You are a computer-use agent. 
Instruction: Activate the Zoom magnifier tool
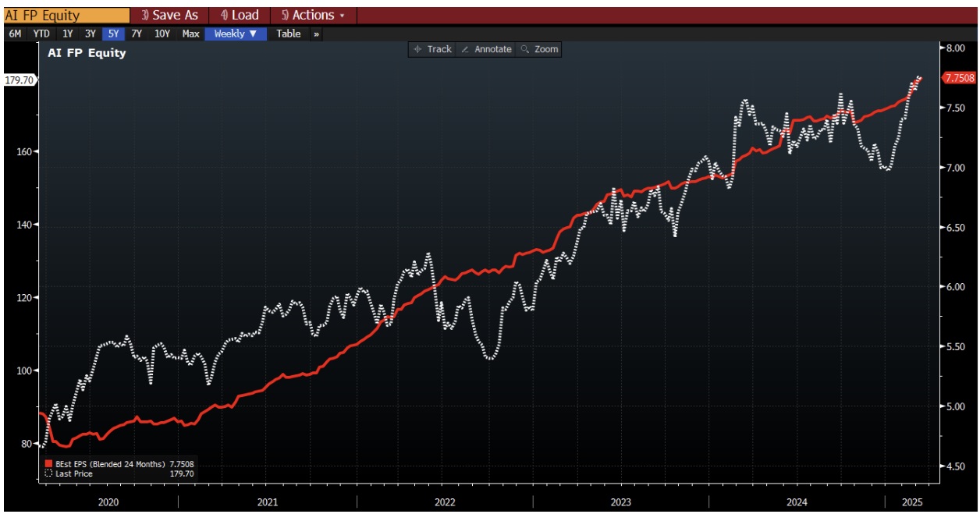pyautogui.click(x=539, y=49)
